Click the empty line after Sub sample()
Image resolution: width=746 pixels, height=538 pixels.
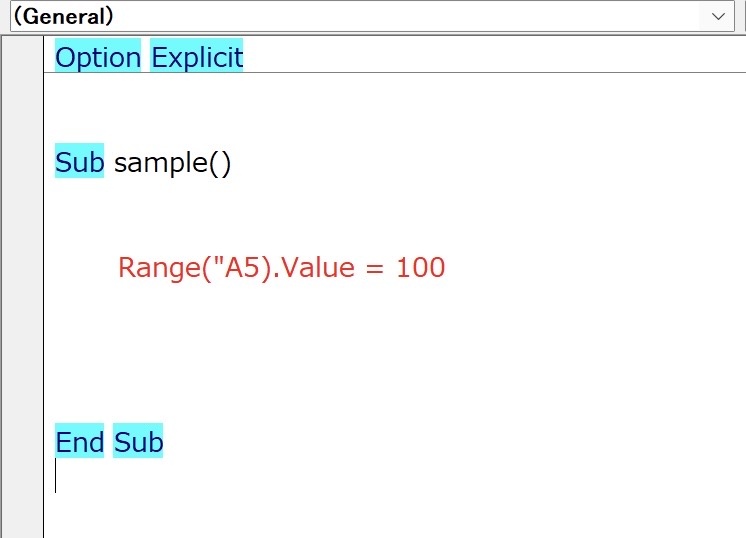point(395,214)
